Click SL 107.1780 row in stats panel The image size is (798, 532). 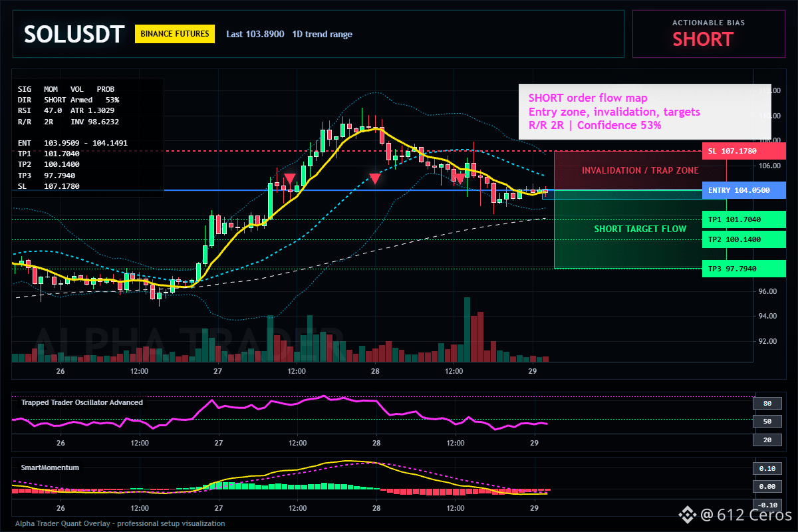click(x=49, y=186)
